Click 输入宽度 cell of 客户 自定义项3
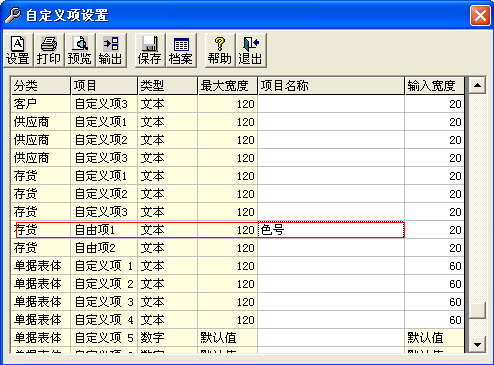This screenshot has width=494, height=365. point(434,104)
